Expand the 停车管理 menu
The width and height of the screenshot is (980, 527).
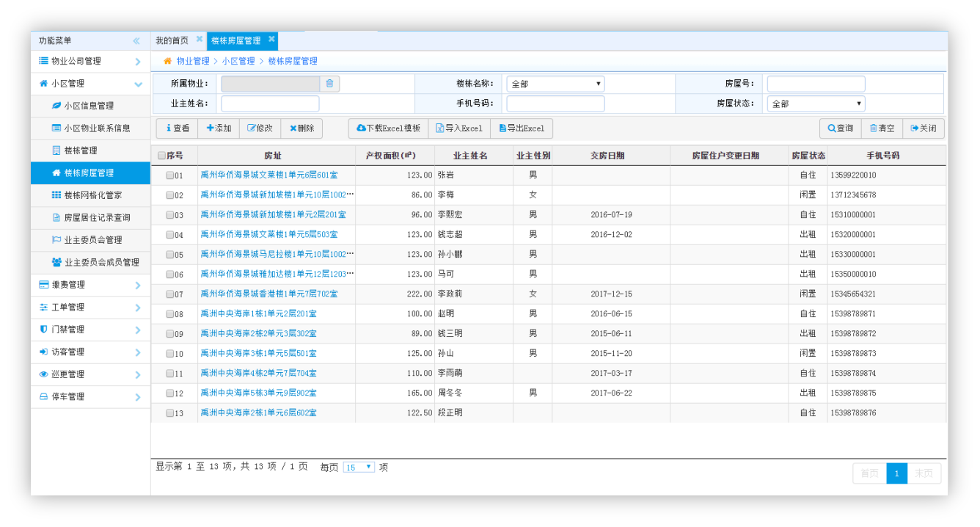(x=90, y=397)
